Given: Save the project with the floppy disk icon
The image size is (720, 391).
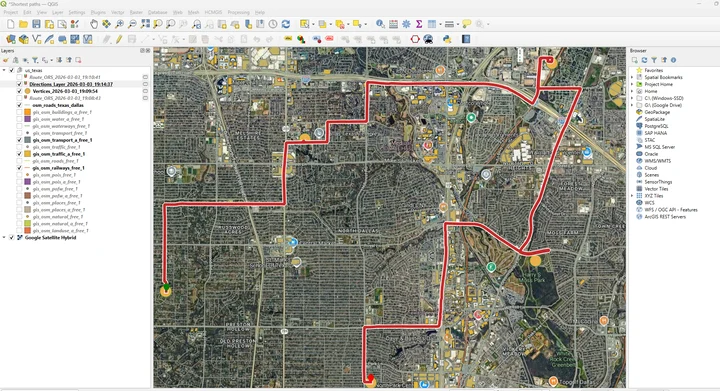Looking at the screenshot, I should pos(36,24).
